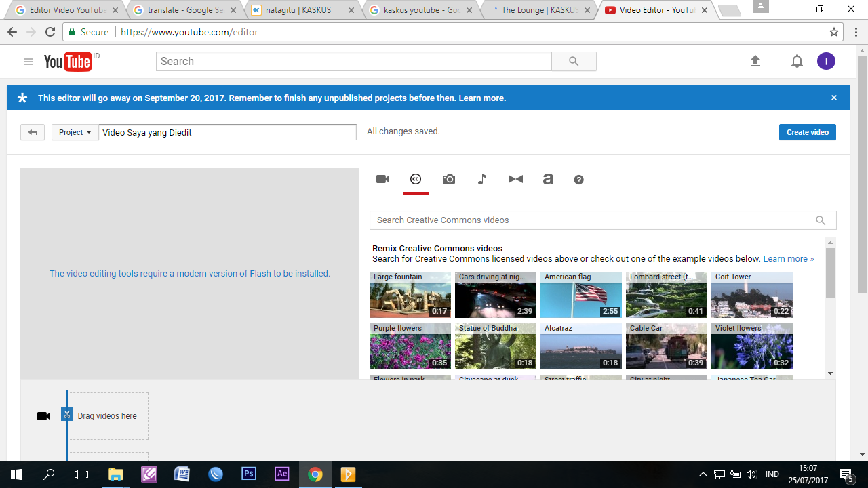Select the Alcatraz video thumbnail

581,346
